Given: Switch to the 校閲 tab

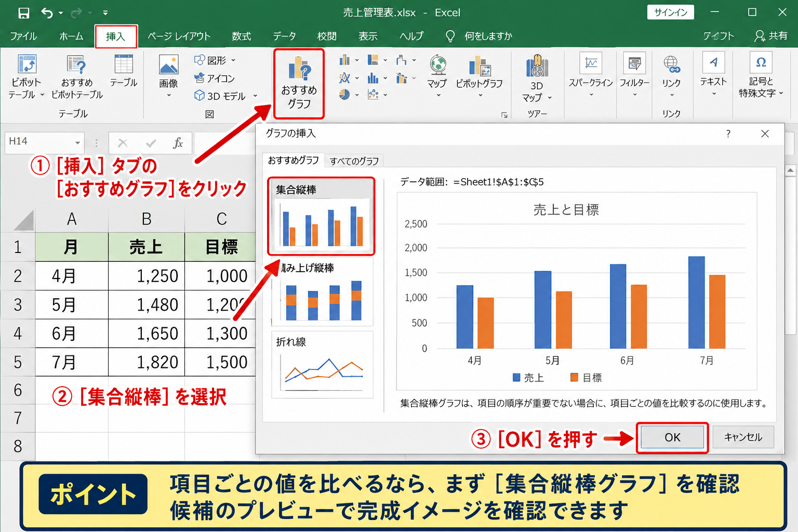Looking at the screenshot, I should click(x=327, y=36).
